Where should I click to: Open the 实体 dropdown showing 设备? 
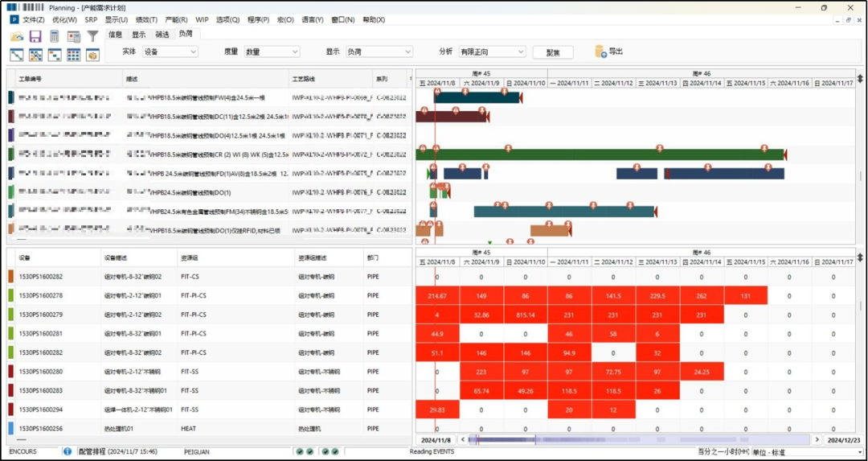coord(170,51)
